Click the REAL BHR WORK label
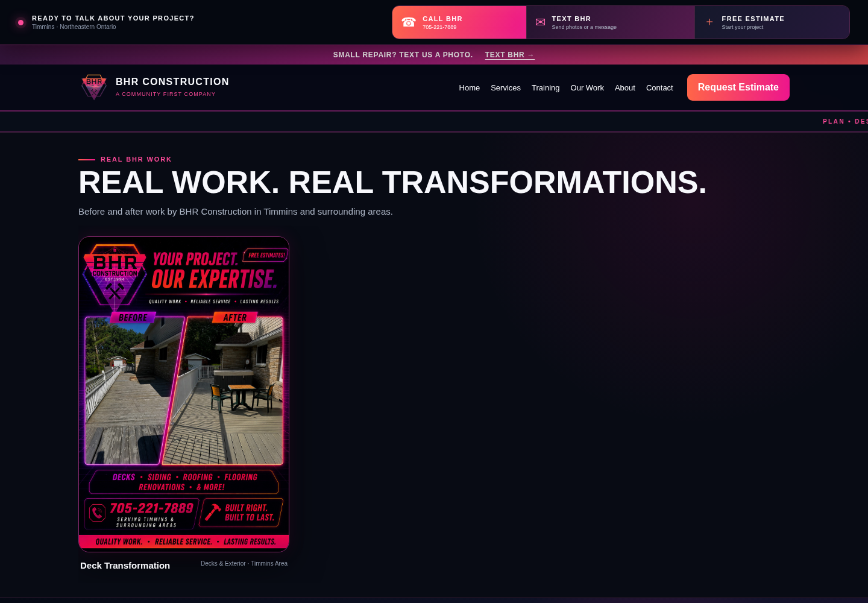The width and height of the screenshot is (868, 603). [x=136, y=159]
